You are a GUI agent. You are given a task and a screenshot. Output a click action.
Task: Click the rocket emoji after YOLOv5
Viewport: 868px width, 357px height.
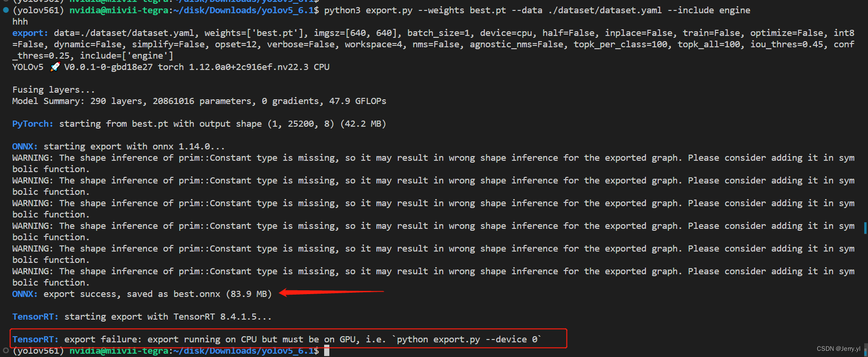[55, 67]
